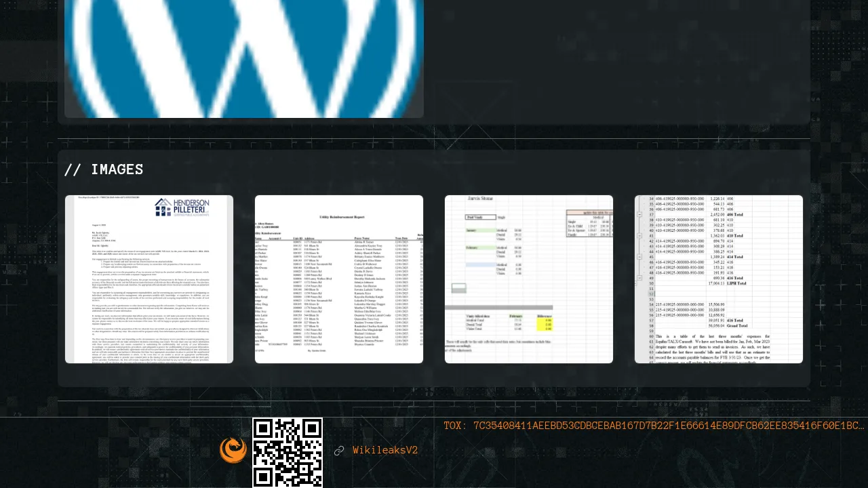
Task: Click the Henderson Pilleteri logo in first thumbnail
Action: (182, 207)
